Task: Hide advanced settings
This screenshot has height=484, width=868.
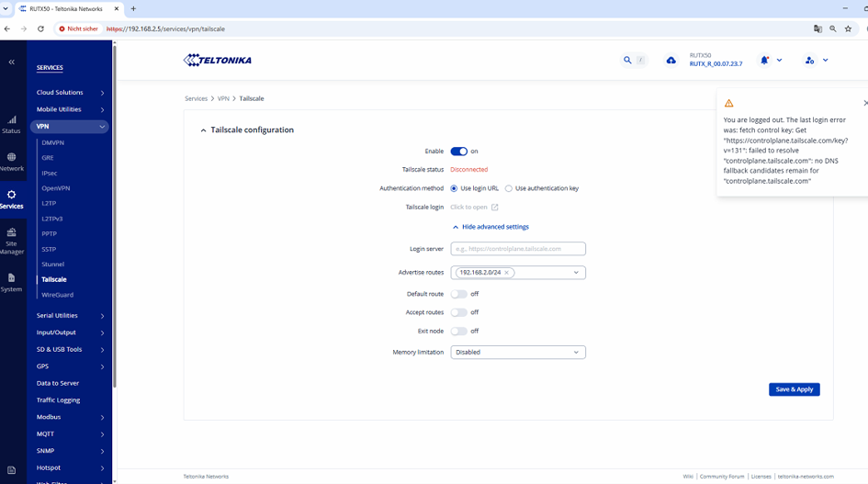Action: (490, 227)
